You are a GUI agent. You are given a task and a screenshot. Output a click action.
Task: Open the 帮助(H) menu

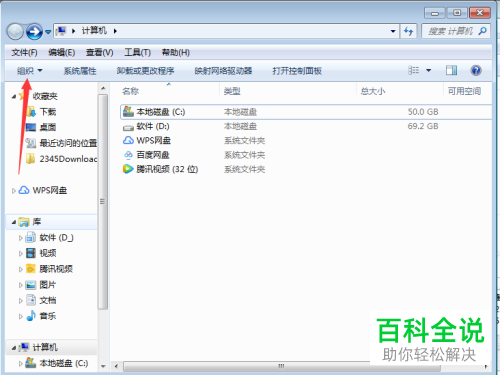tap(176, 52)
